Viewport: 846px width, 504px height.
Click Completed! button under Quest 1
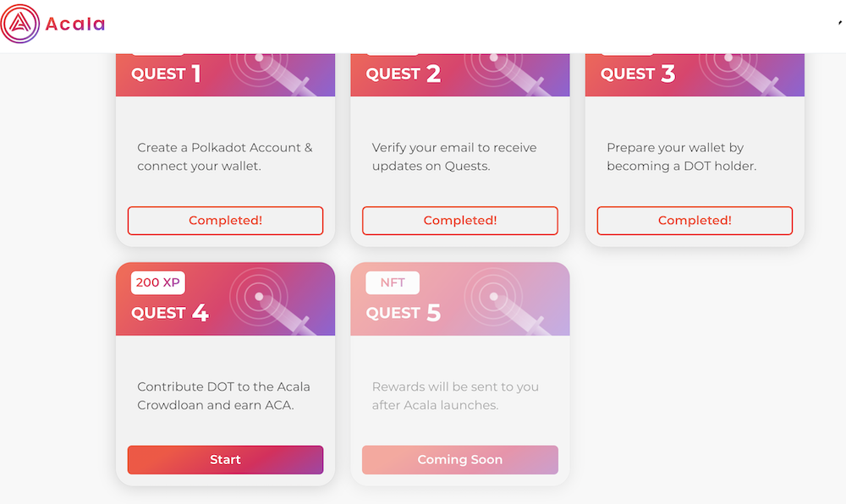226,221
